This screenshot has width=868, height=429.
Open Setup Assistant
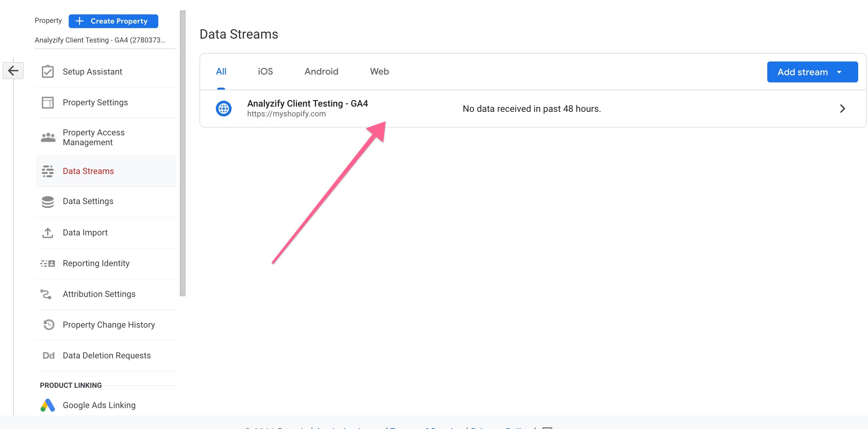(x=106, y=72)
